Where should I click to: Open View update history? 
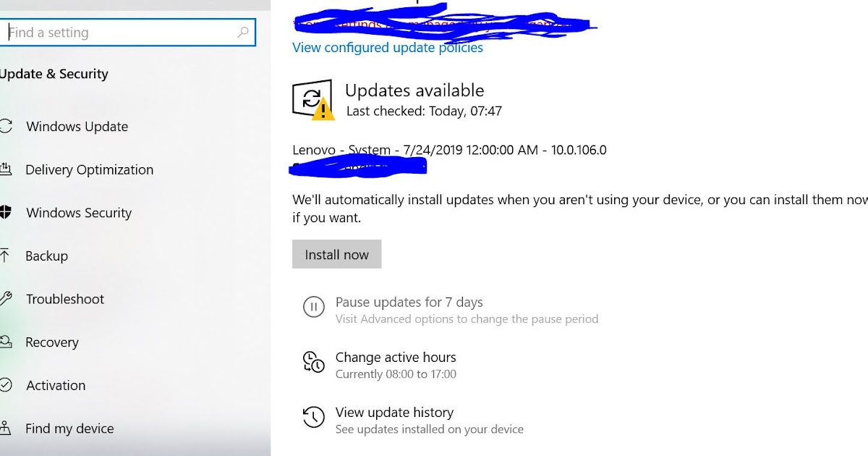coord(394,412)
